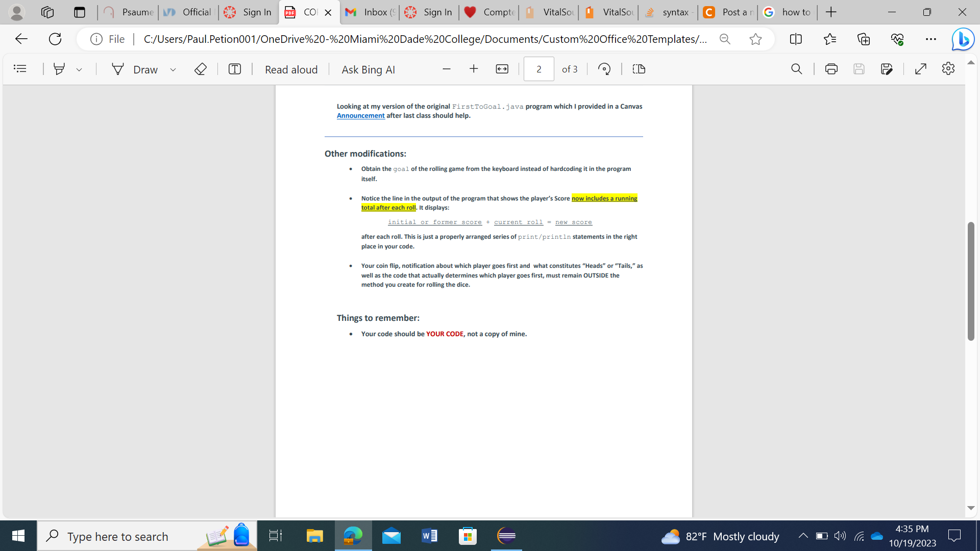The height and width of the screenshot is (551, 980).
Task: Toggle the page view layout
Action: tap(639, 69)
